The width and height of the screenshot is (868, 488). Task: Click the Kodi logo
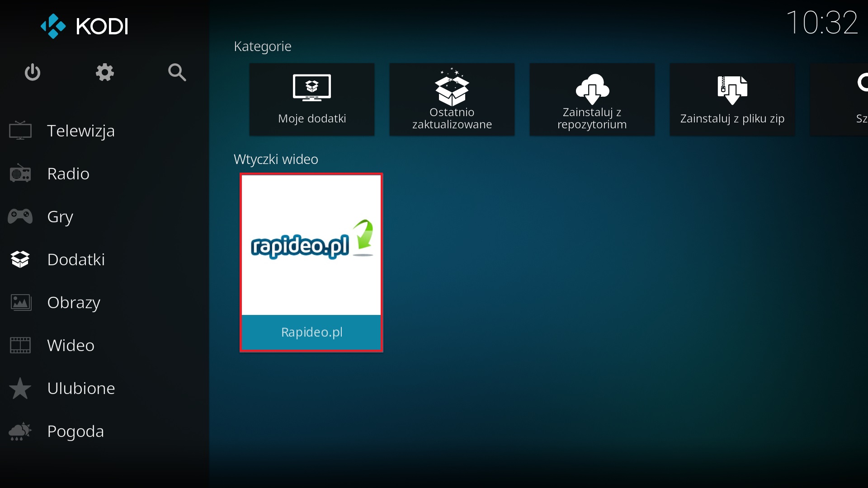85,26
